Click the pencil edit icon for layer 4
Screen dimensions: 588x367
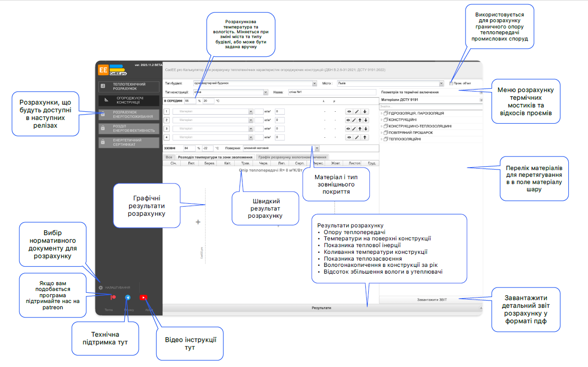357,137
